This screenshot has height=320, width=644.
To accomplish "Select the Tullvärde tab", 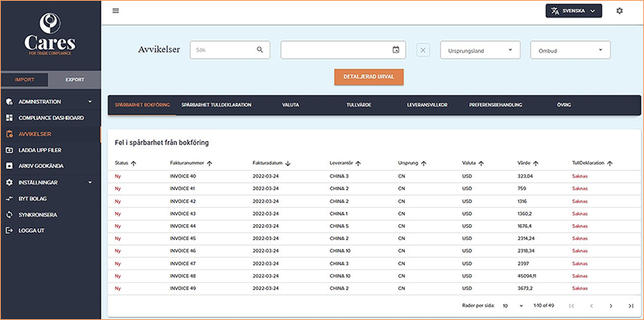I will pyautogui.click(x=359, y=105).
